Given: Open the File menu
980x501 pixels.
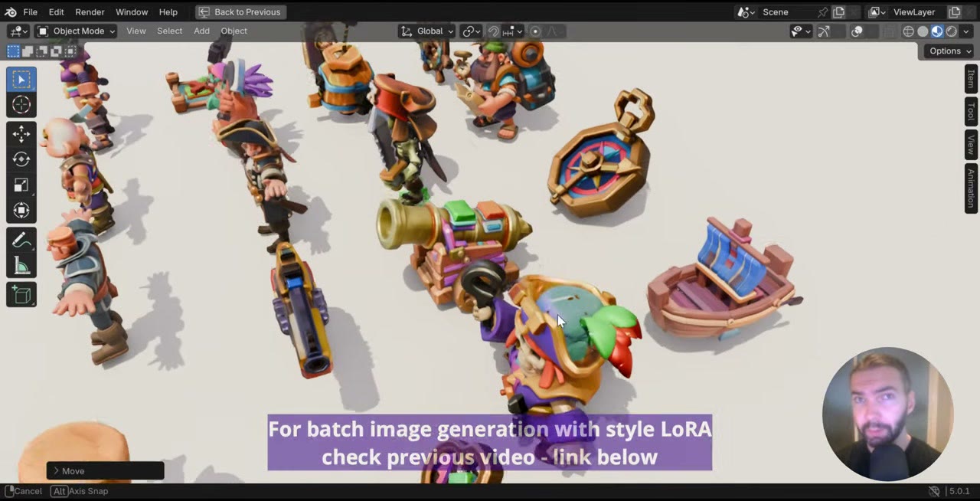Looking at the screenshot, I should coord(30,12).
